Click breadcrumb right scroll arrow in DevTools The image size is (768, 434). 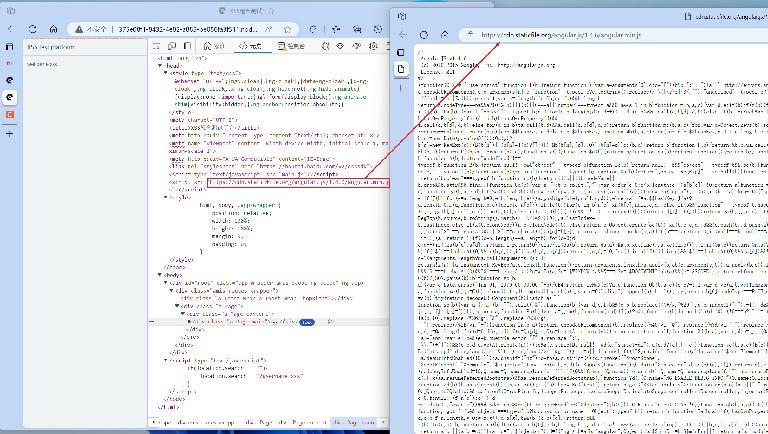coord(383,422)
